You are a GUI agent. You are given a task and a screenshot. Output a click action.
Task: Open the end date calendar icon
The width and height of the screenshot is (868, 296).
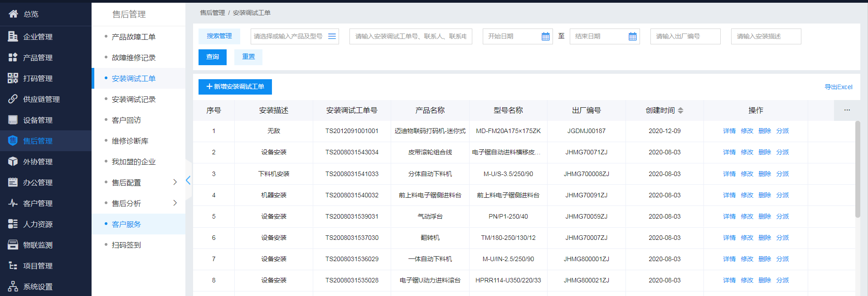tap(632, 37)
